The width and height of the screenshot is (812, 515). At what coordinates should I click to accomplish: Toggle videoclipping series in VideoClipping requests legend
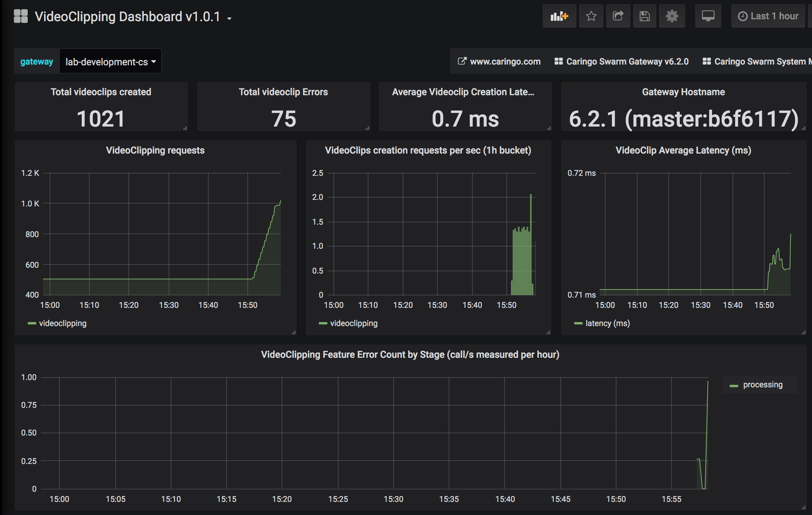62,324
